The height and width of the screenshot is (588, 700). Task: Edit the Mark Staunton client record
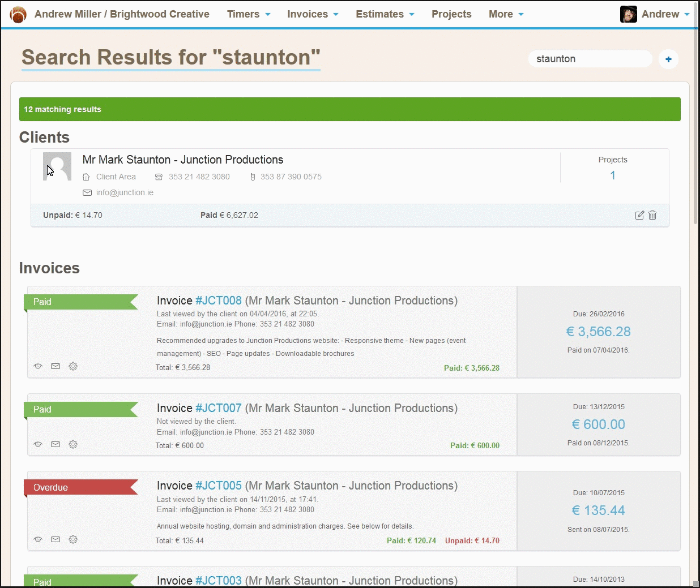pyautogui.click(x=639, y=215)
